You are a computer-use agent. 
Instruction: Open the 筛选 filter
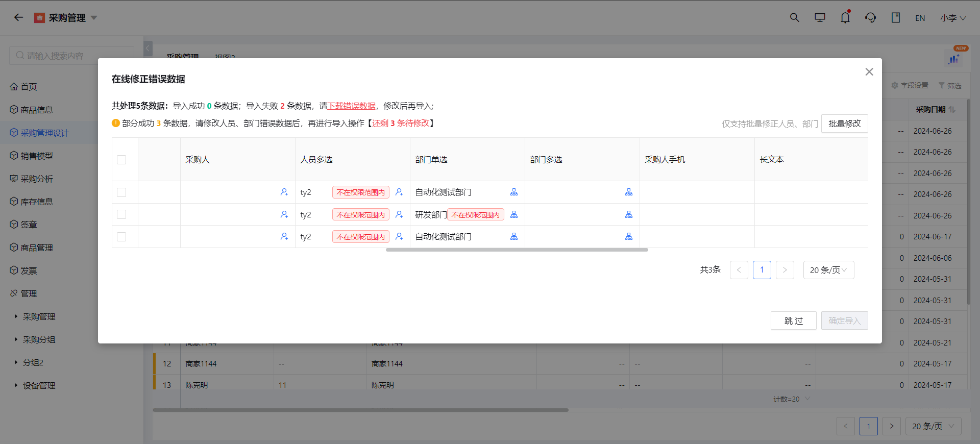click(x=950, y=86)
